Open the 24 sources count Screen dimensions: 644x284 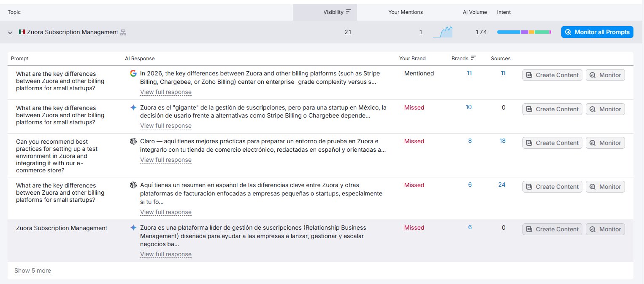coord(502,185)
